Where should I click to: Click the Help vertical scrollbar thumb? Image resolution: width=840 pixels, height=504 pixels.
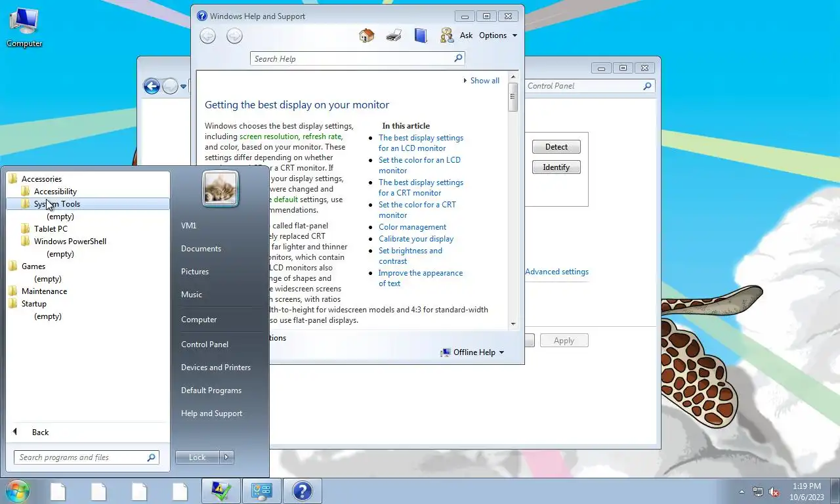513,98
